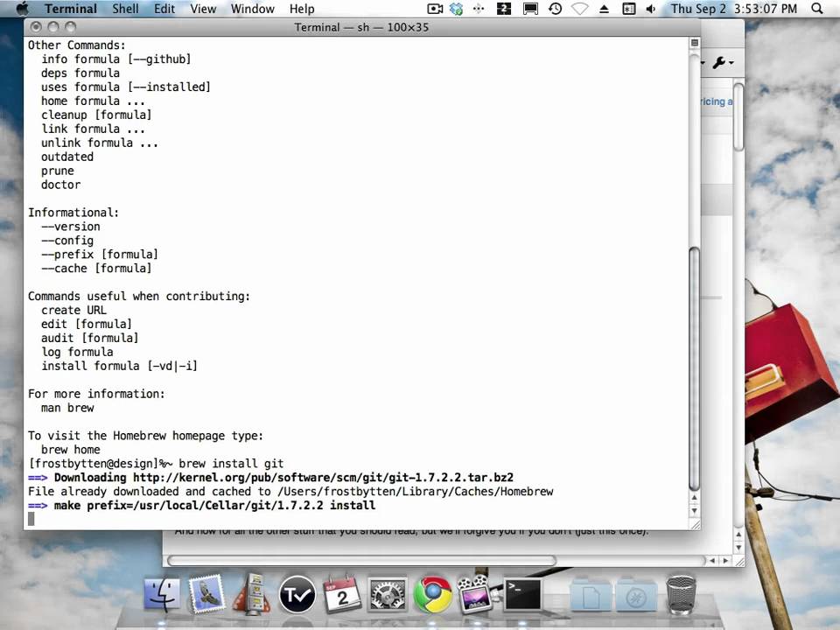The width and height of the screenshot is (840, 630).
Task: Open the Time Machine menu bar icon
Action: click(x=555, y=9)
